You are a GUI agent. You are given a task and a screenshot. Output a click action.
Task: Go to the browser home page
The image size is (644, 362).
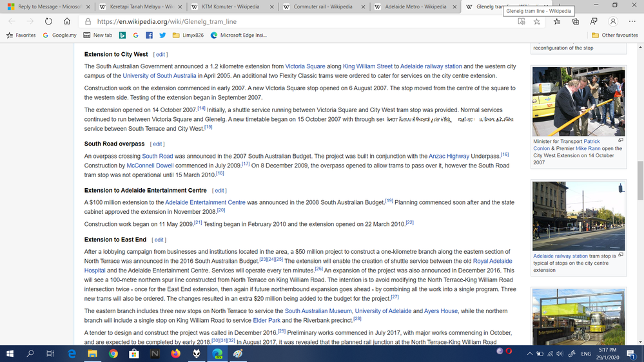click(x=67, y=21)
